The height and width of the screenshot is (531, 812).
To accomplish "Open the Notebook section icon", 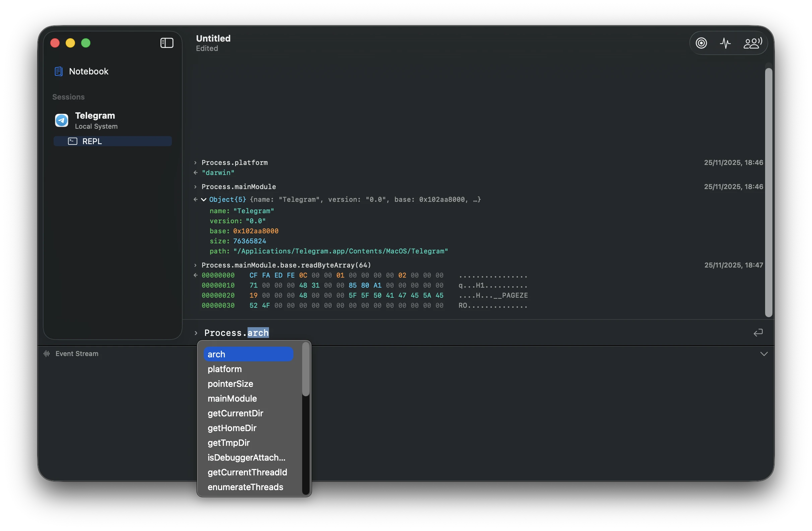I will (59, 71).
